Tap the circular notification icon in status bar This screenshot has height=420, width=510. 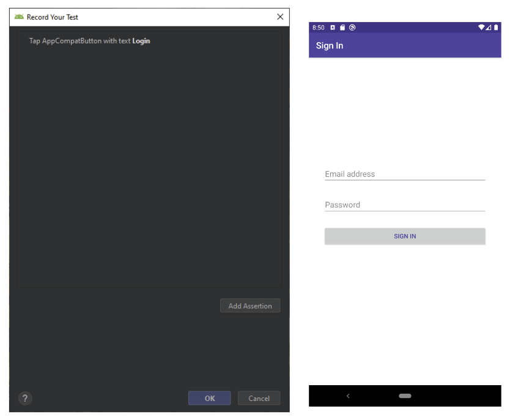coord(352,28)
